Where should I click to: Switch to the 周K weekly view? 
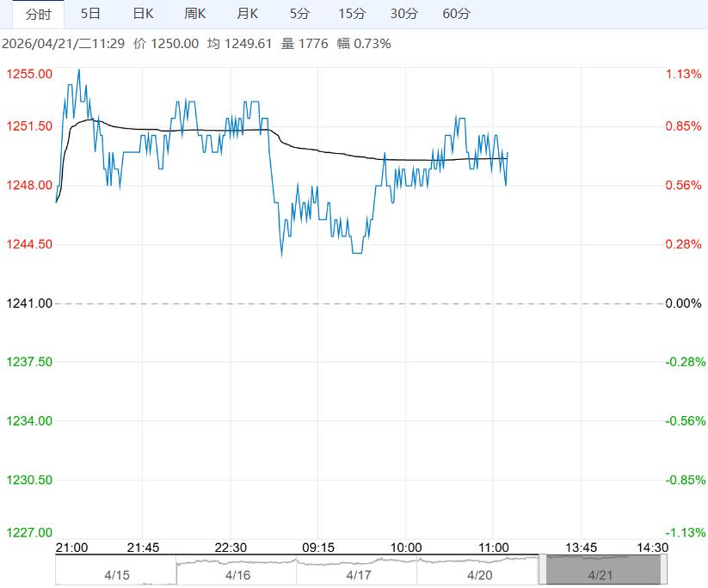[195, 14]
